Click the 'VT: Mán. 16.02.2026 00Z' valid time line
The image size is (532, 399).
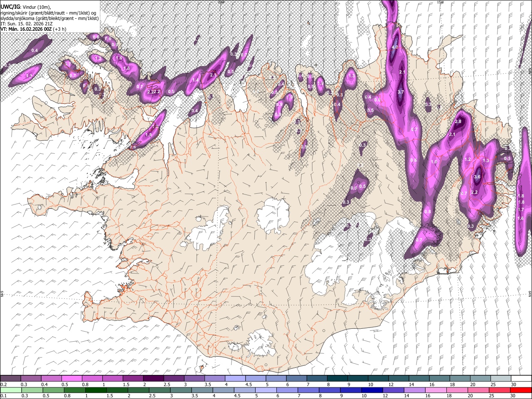click(33, 29)
